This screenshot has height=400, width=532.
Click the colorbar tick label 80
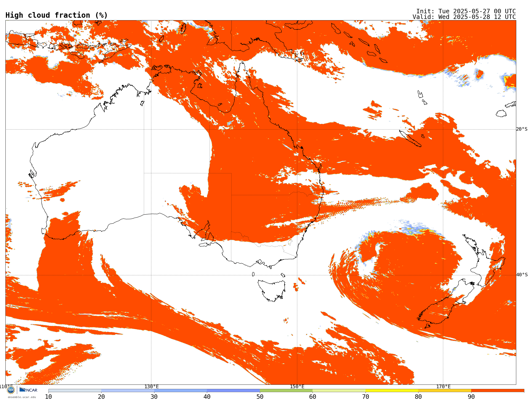[418, 397]
